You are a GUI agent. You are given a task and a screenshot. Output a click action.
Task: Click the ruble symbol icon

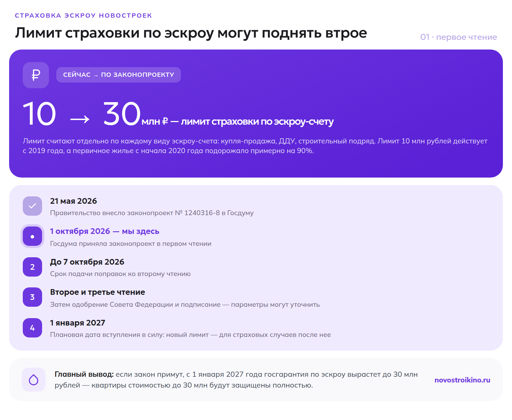(x=36, y=75)
